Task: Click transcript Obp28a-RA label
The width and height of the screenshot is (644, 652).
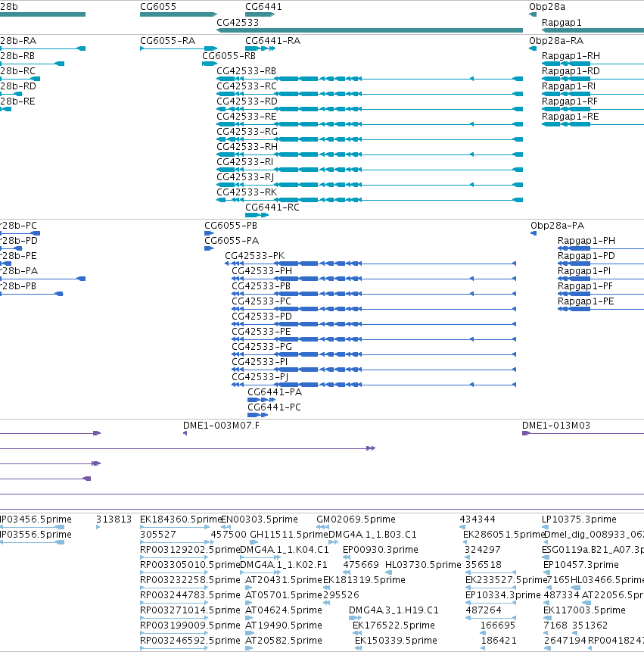Action: coord(556,41)
